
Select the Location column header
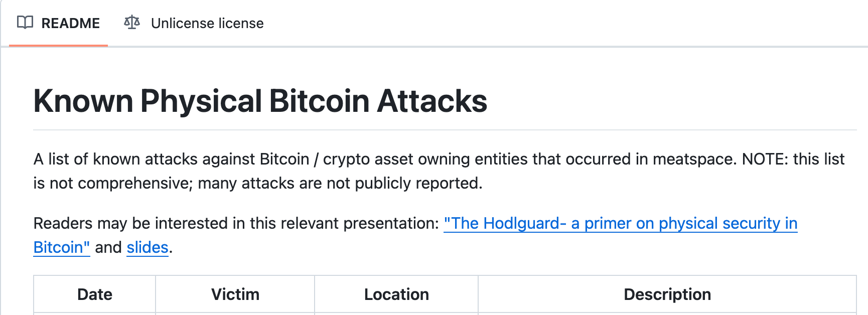pyautogui.click(x=396, y=294)
